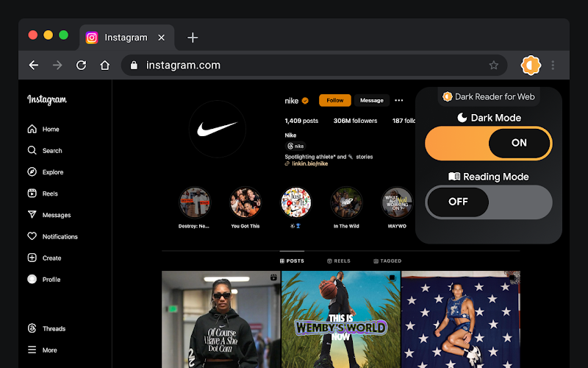
Task: Switch to the TAGGED tab
Action: pyautogui.click(x=387, y=261)
